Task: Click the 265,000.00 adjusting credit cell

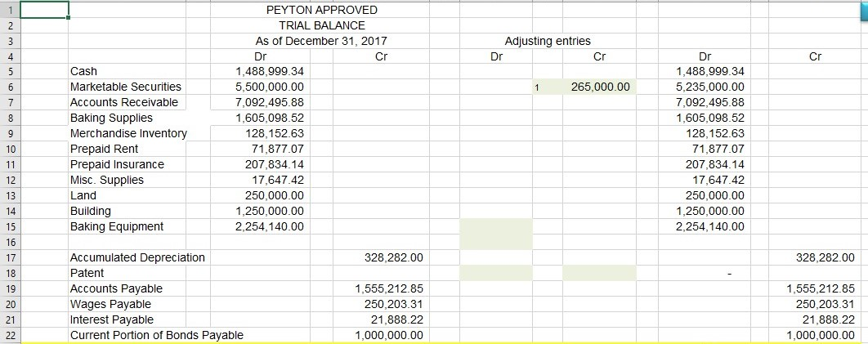Action: point(600,87)
